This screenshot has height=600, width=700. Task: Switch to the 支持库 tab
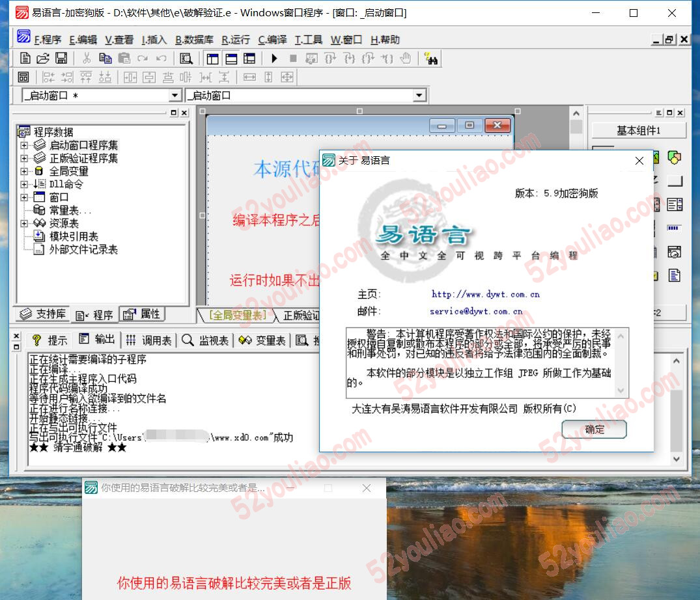42,314
